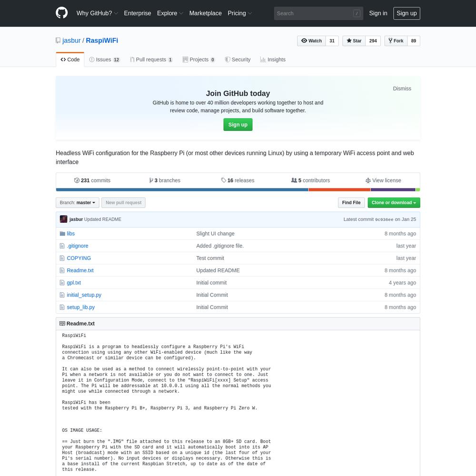Switch to the Insights tab
The image size is (476, 476).
point(273,59)
